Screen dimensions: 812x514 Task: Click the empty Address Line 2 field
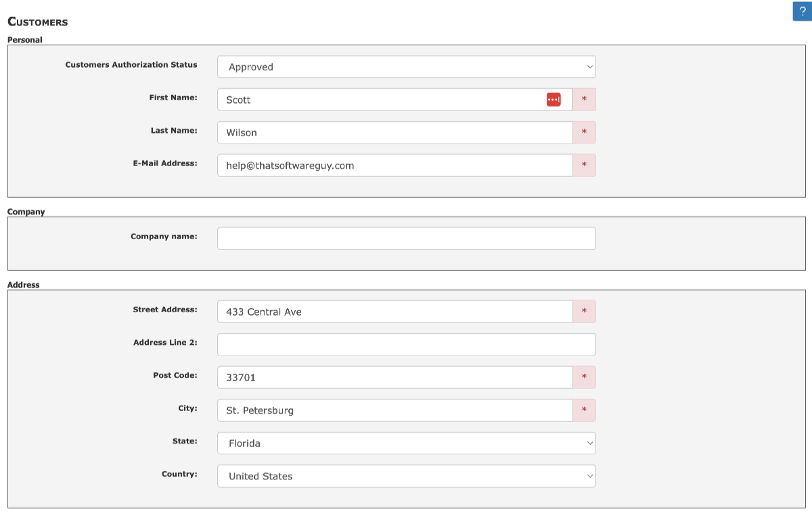(406, 344)
